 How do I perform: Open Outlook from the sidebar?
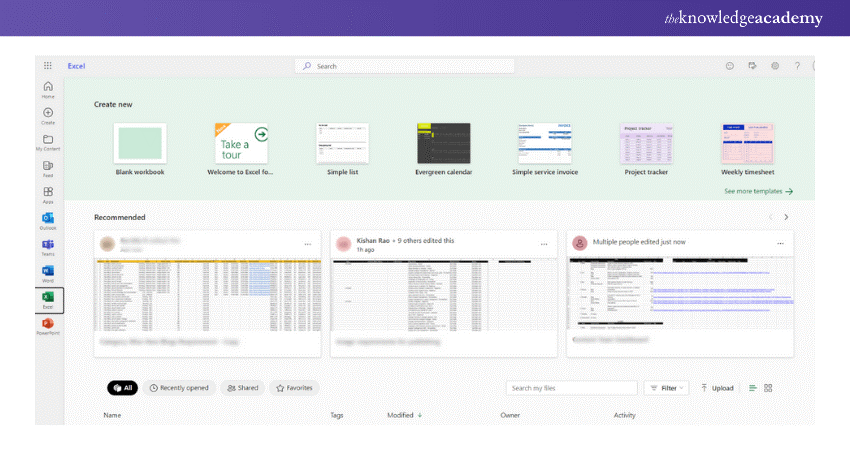coord(48,220)
